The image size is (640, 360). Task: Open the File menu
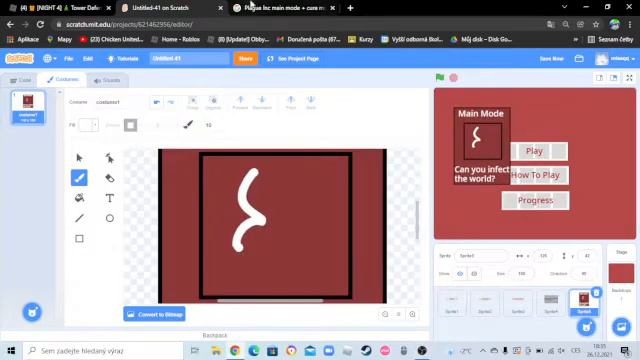[68, 58]
